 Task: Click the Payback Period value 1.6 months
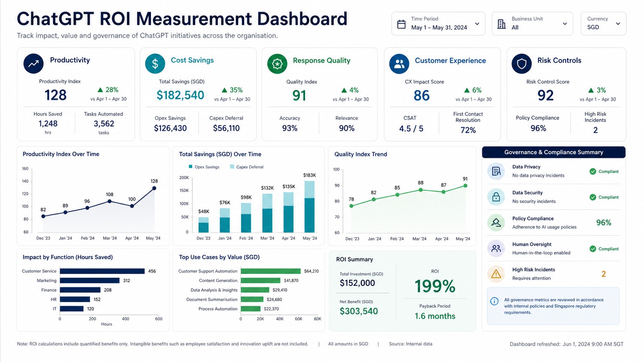435,316
